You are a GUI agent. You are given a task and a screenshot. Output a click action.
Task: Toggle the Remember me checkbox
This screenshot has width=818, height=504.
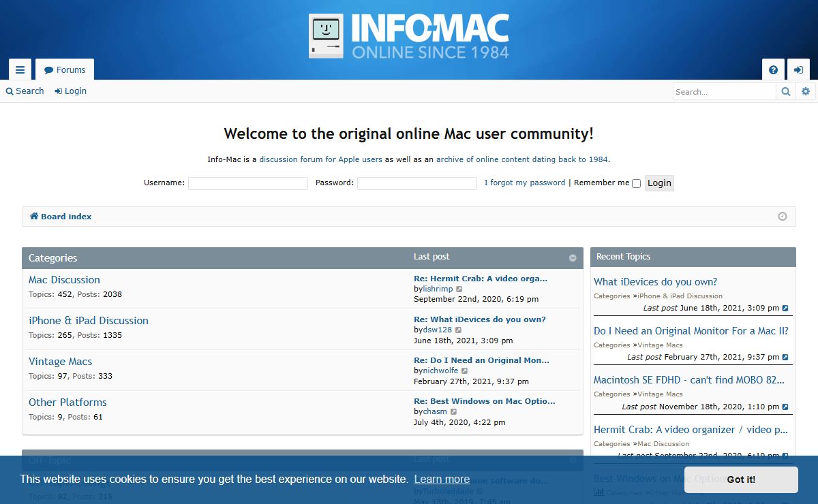click(636, 183)
